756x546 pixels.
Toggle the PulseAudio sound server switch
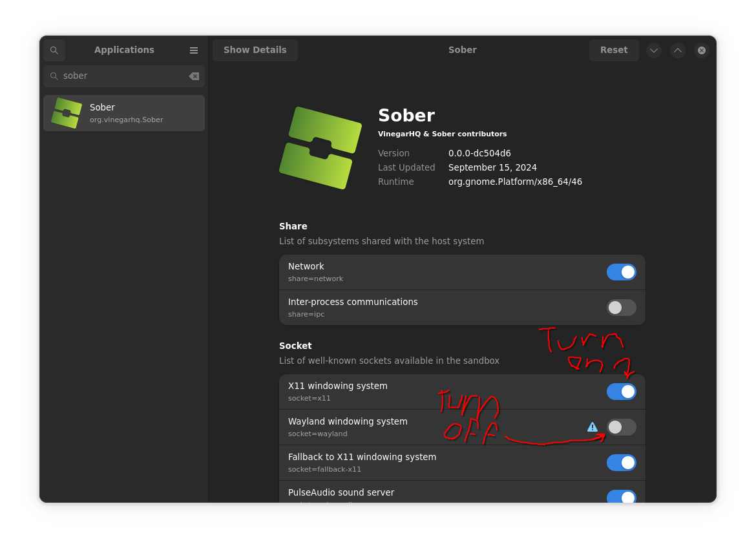621,496
